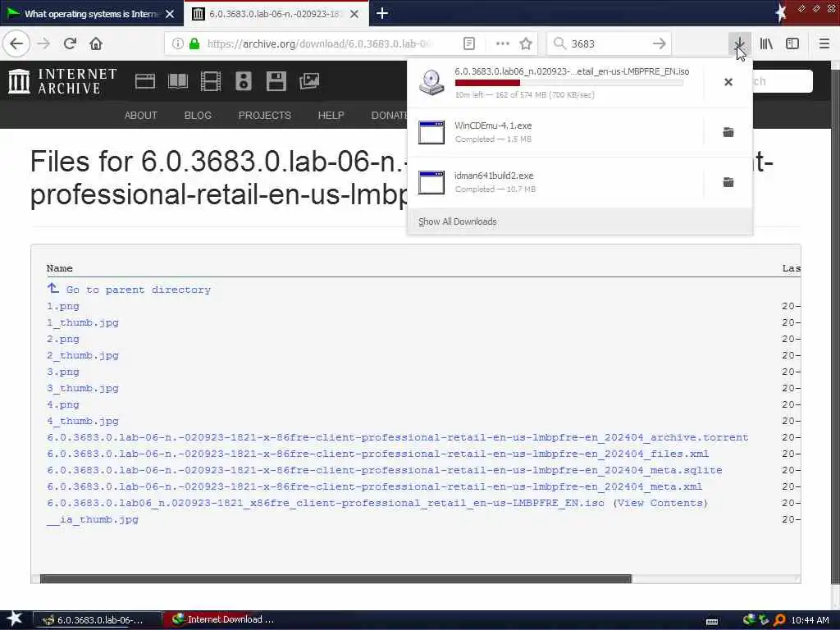This screenshot has height=630, width=840.
Task: Open the _meta.xml file link
Action: [x=374, y=486]
